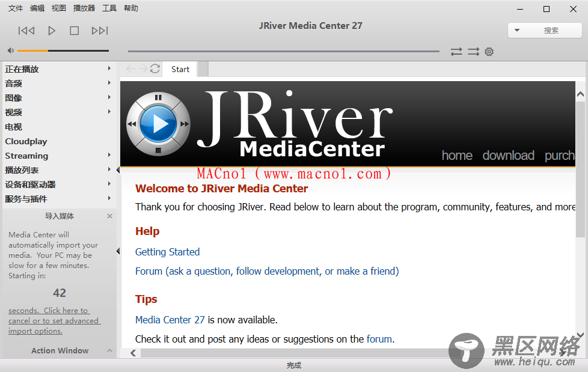Click the JRiver play logo icon
The width and height of the screenshot is (588, 372).
pos(158,124)
